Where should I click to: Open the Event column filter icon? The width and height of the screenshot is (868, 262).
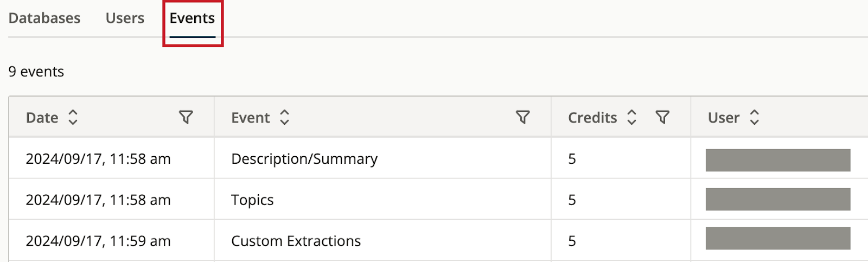click(523, 117)
